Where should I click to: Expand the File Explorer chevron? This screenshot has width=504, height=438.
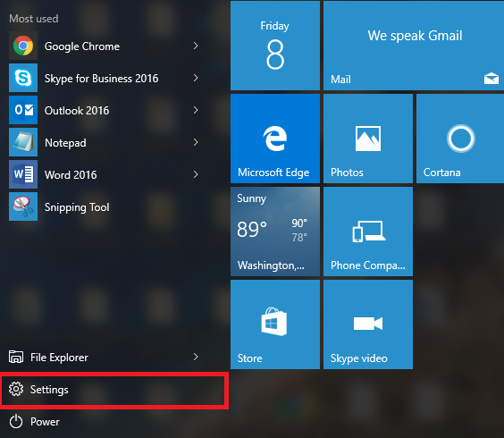(196, 357)
